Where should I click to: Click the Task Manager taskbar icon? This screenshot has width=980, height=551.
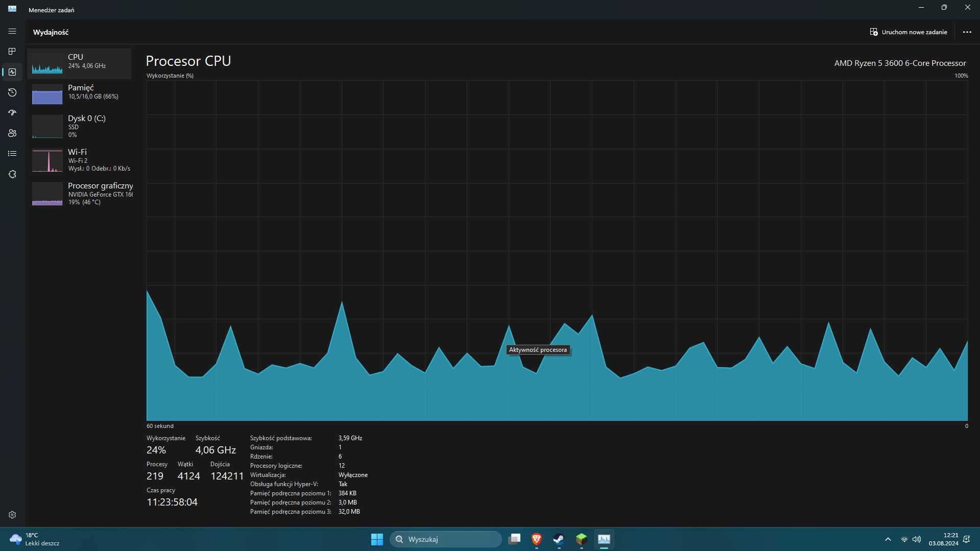point(604,539)
